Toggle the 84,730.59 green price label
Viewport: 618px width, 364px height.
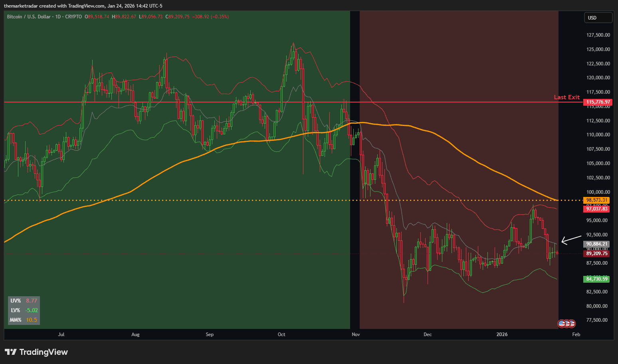tap(596, 279)
